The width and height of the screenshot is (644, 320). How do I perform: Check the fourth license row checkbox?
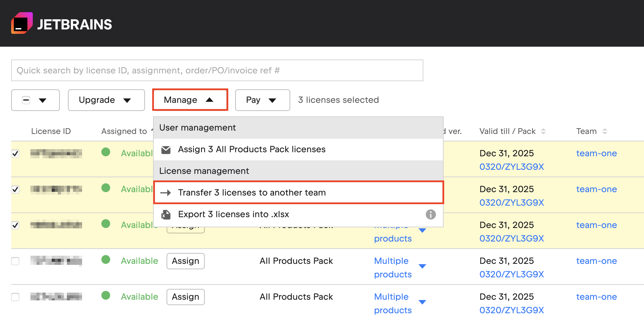coord(15,261)
